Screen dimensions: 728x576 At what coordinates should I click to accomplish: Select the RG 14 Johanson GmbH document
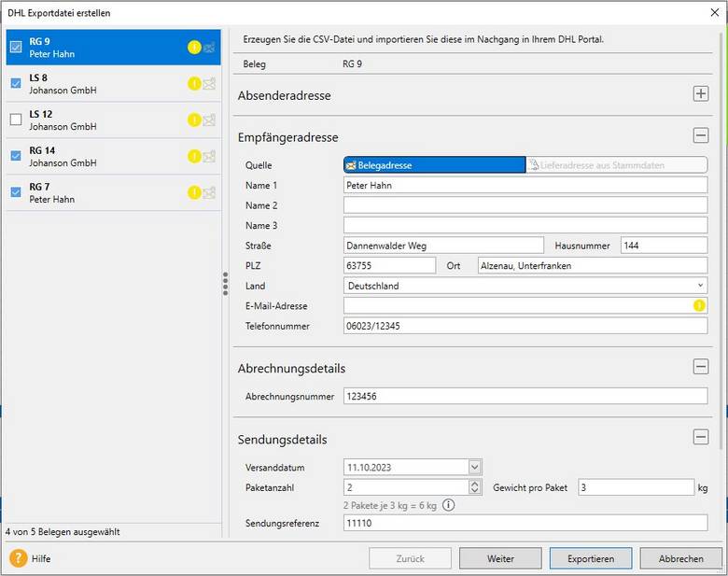tap(113, 156)
